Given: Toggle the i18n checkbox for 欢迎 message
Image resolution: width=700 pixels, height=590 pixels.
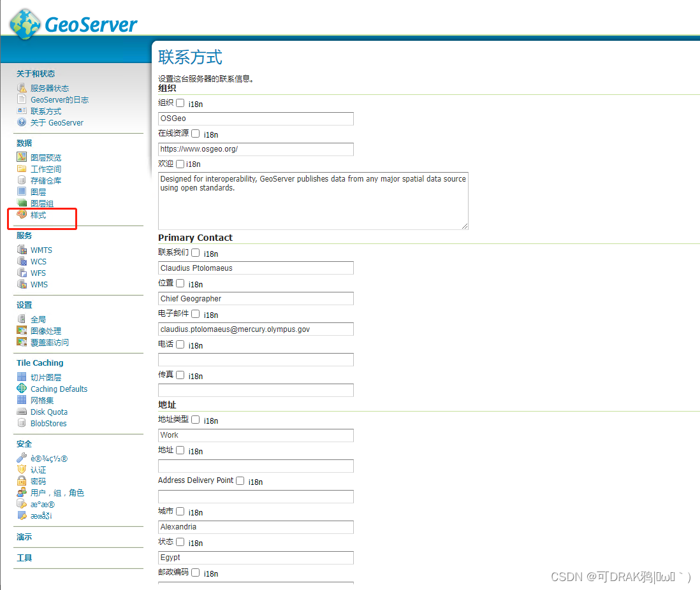Looking at the screenshot, I should [x=180, y=164].
